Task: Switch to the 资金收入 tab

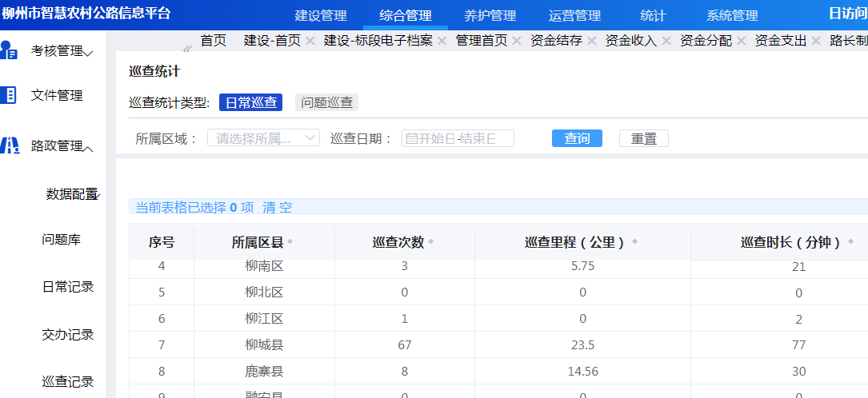Action: [630, 41]
